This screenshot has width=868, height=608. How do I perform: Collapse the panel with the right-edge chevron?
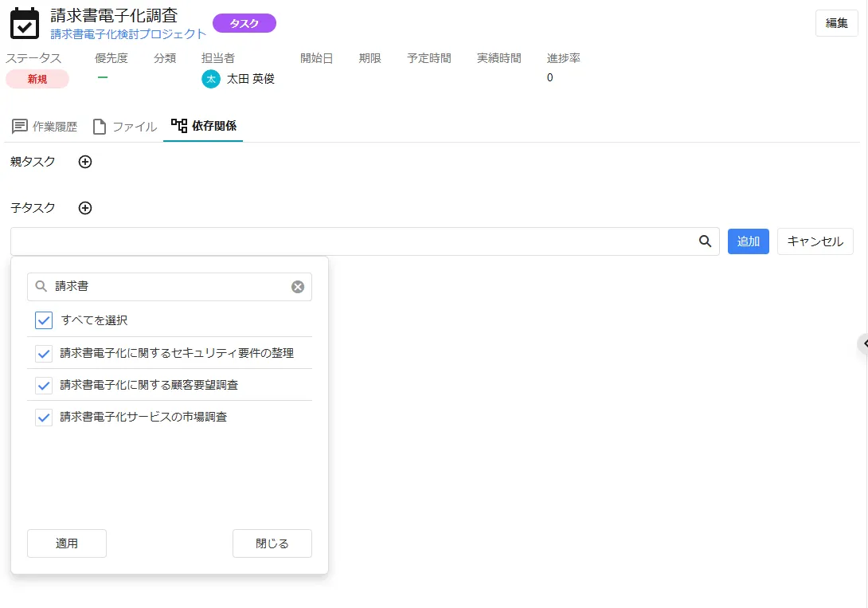(x=862, y=343)
